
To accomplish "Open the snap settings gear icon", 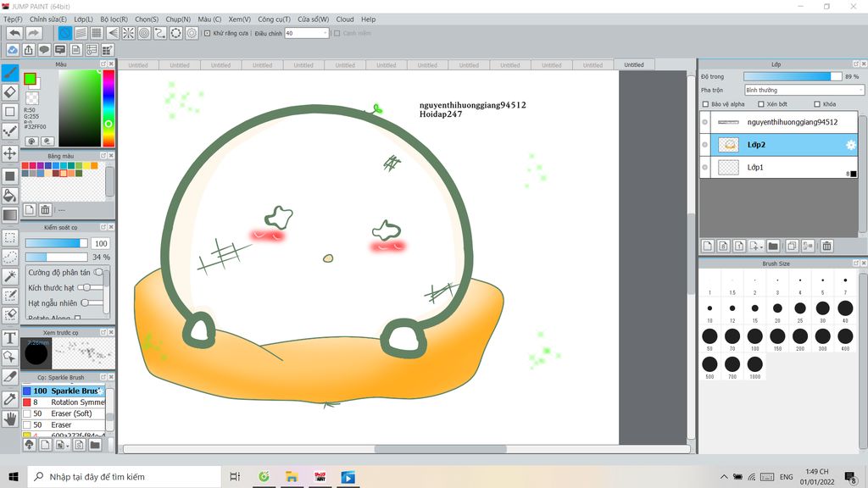I will [x=192, y=33].
